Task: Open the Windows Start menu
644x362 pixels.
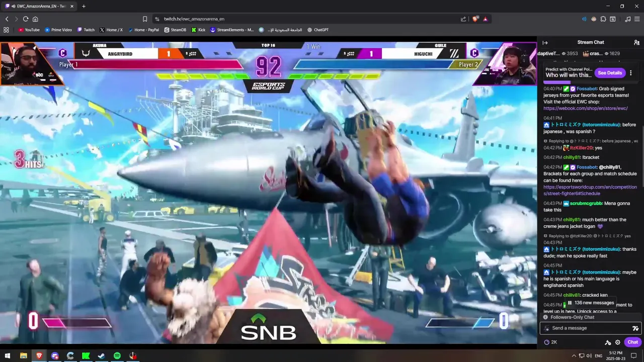Action: pyautogui.click(x=8, y=356)
